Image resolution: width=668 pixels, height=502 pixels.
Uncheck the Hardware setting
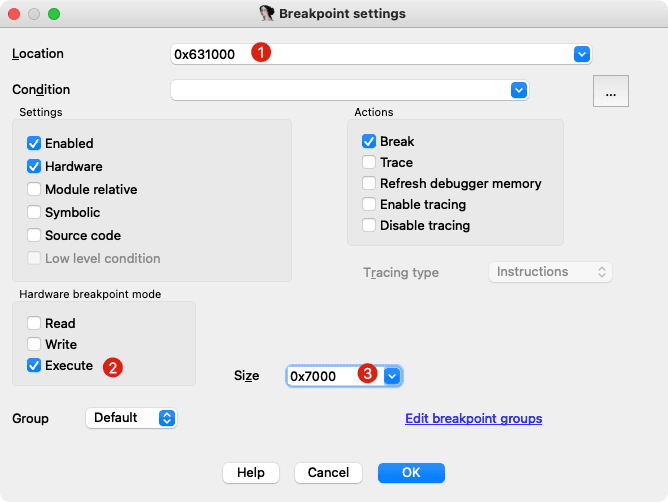[34, 166]
